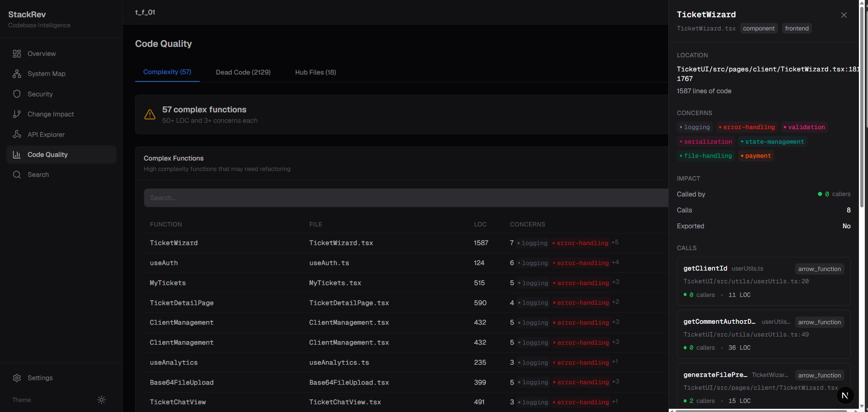Click the TicketChatView.tsx file cell
The width and height of the screenshot is (868, 412).
click(x=345, y=402)
